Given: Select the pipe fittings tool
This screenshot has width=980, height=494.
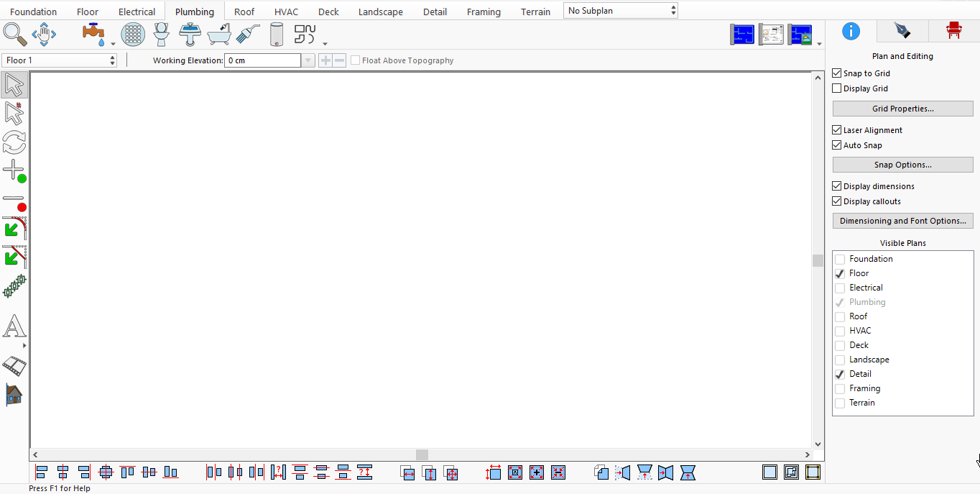Looking at the screenshot, I should coord(305,34).
